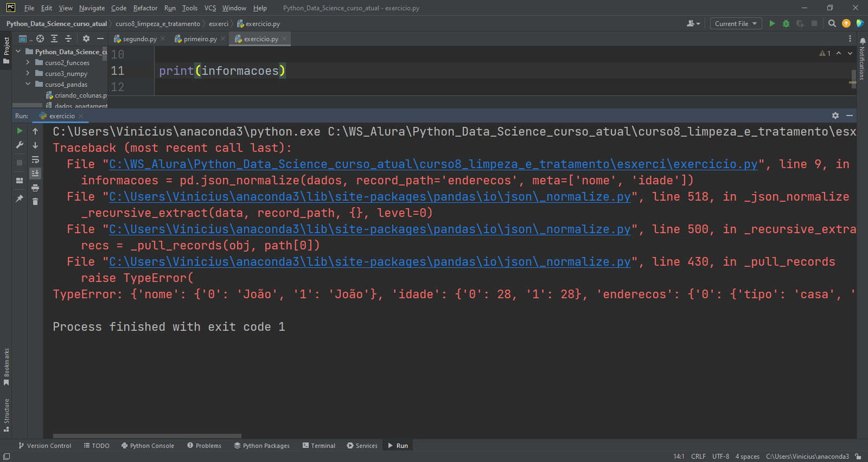The image size is (868, 462).
Task: Open the Refactor menu
Action: point(145,8)
